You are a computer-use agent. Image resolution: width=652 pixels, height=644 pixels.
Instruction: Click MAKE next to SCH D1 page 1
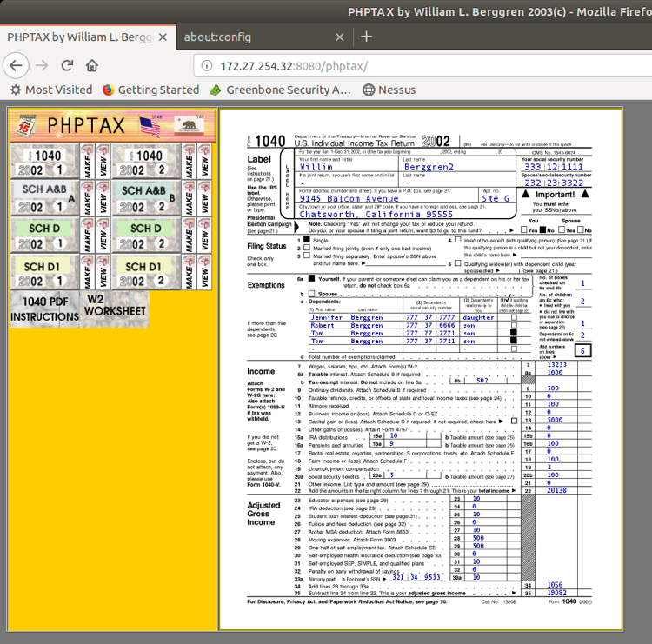pos(87,272)
